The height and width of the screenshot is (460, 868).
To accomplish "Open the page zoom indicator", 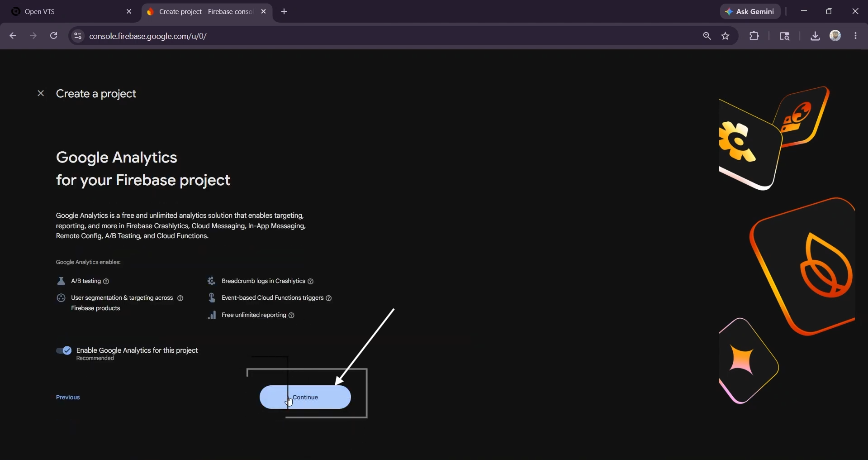I will click(x=707, y=36).
